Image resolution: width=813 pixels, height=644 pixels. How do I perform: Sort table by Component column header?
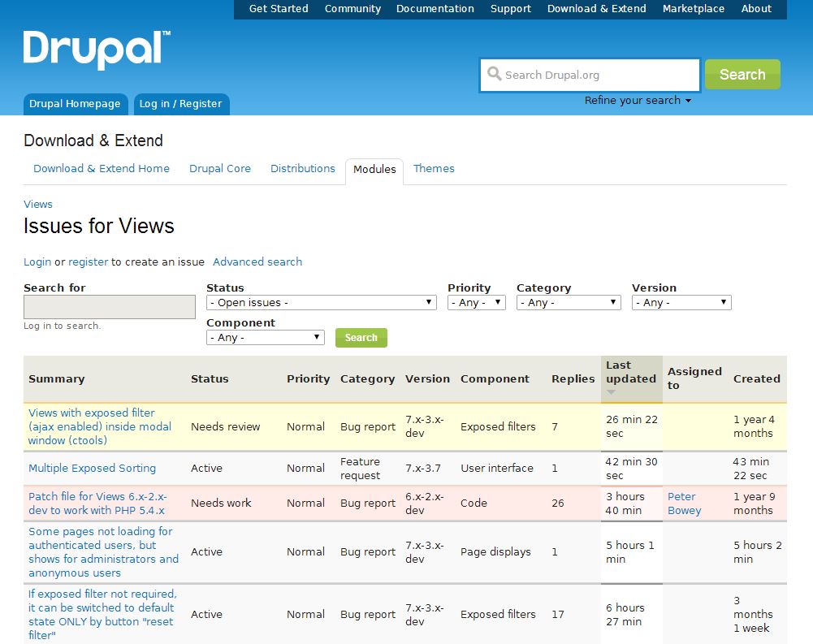coord(495,379)
